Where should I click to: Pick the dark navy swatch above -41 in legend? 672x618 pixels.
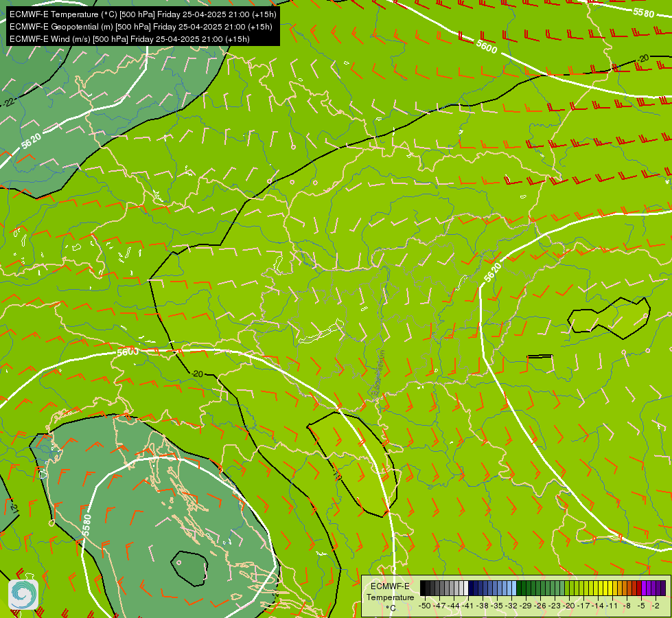(x=471, y=588)
